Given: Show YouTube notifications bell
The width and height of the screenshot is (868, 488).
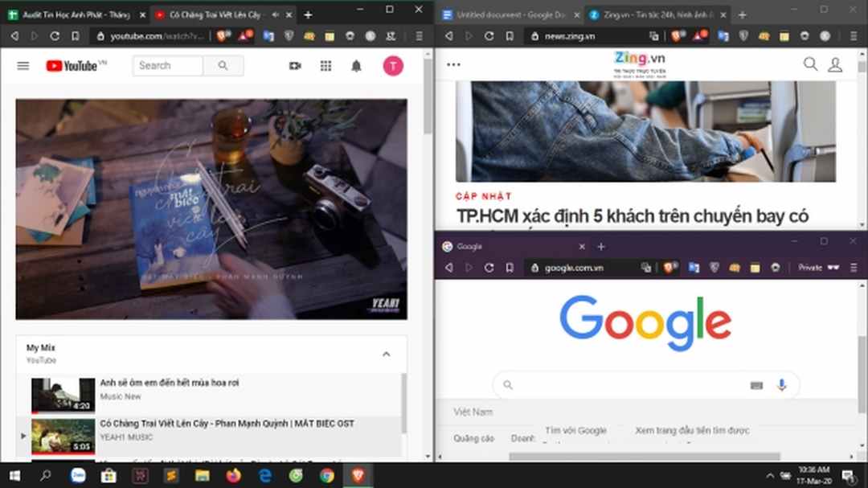Looking at the screenshot, I should (x=357, y=66).
